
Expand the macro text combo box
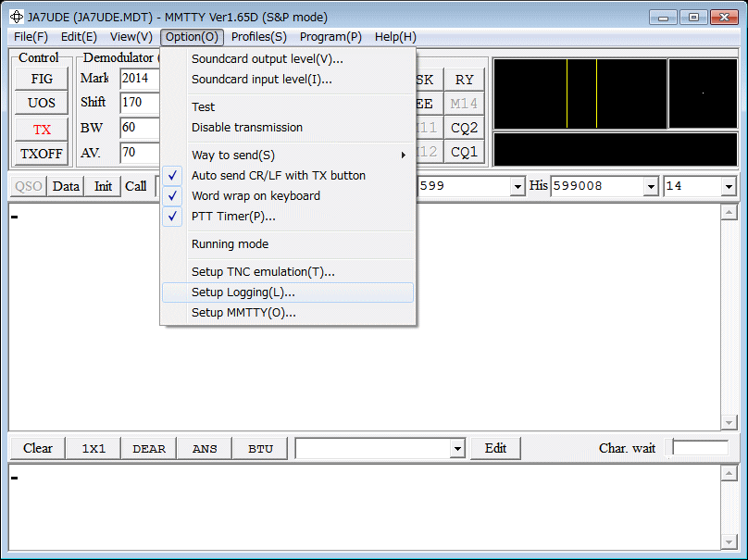pos(456,449)
